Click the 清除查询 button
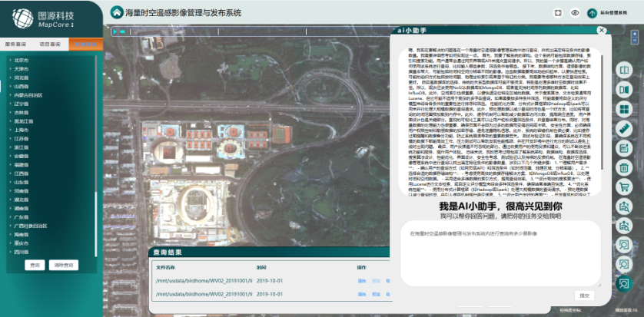The width and height of the screenshot is (644, 317). 65,265
